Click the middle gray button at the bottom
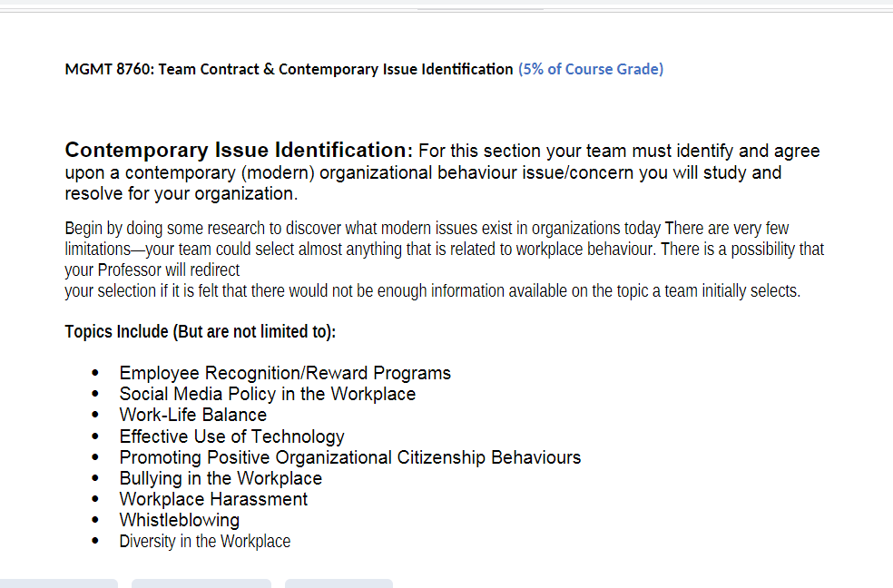This screenshot has height=588, width=893. click(201, 583)
